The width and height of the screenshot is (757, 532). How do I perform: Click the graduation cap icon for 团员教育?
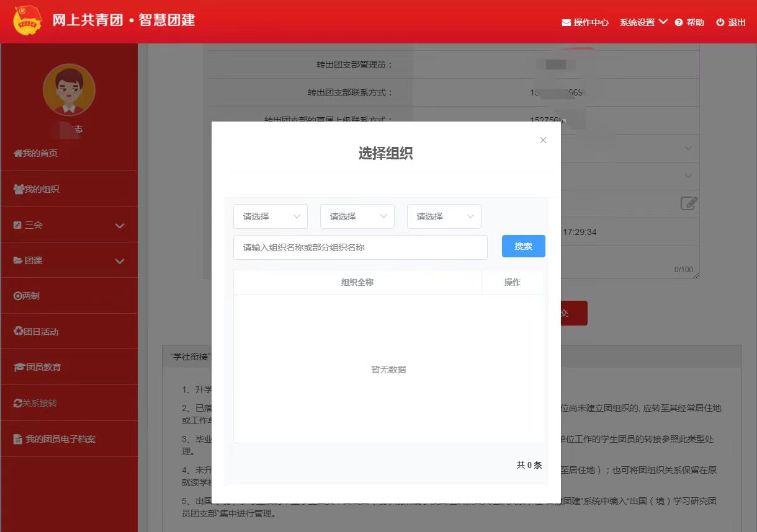pos(19,367)
